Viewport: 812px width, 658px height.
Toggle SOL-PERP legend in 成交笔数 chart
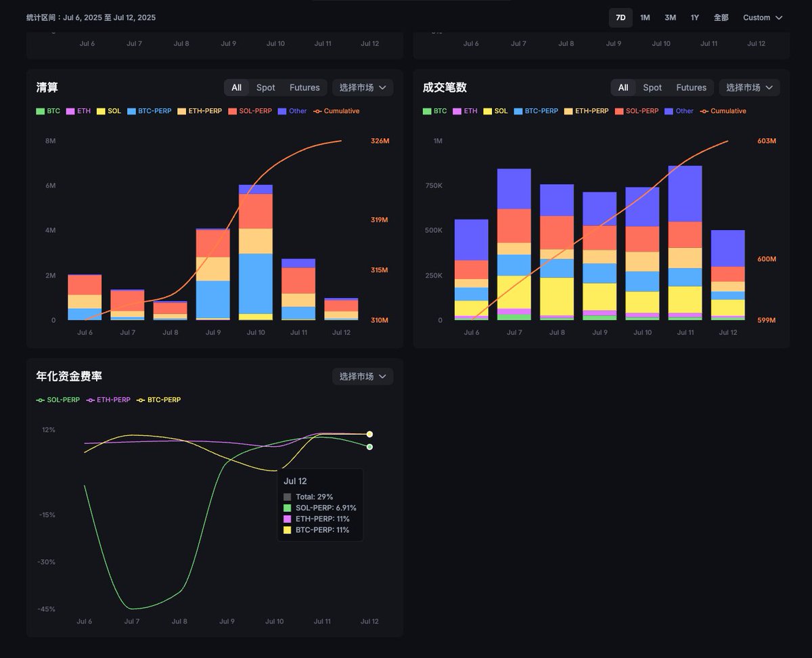pyautogui.click(x=636, y=111)
